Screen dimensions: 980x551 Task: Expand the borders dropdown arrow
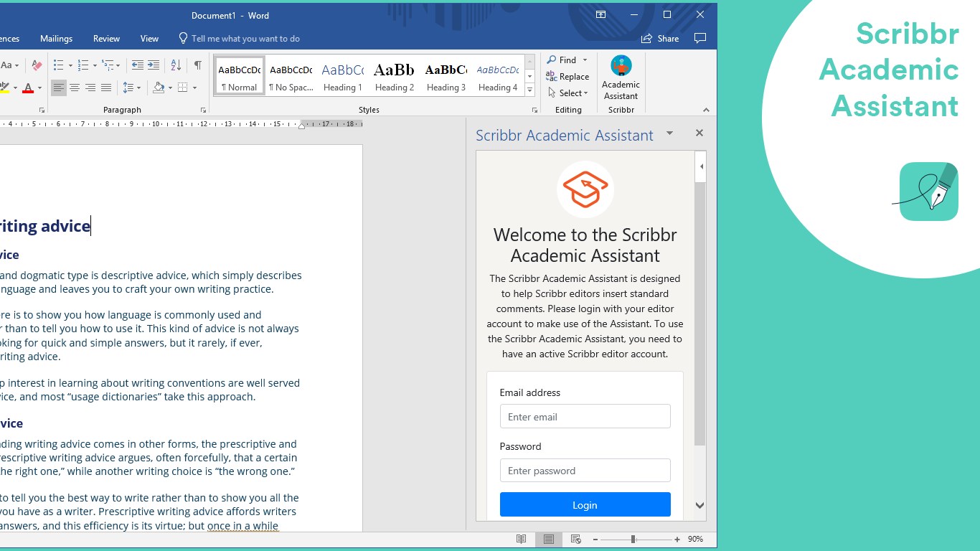click(x=194, y=88)
